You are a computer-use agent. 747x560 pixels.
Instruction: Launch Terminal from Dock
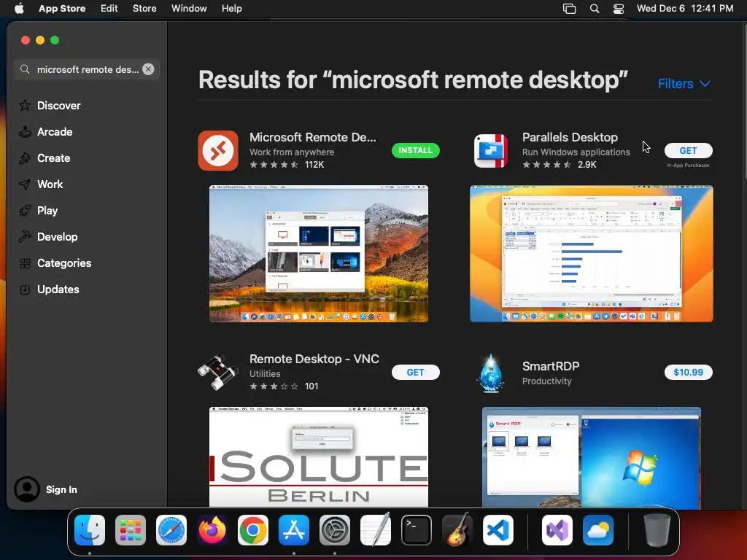point(417,530)
